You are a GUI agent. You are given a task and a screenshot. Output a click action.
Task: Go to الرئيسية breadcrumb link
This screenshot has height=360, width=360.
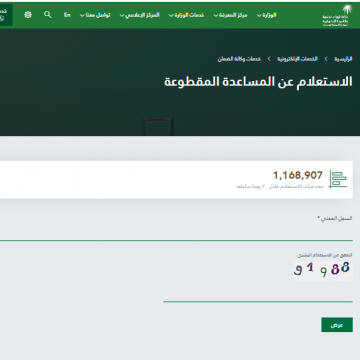coord(343,59)
